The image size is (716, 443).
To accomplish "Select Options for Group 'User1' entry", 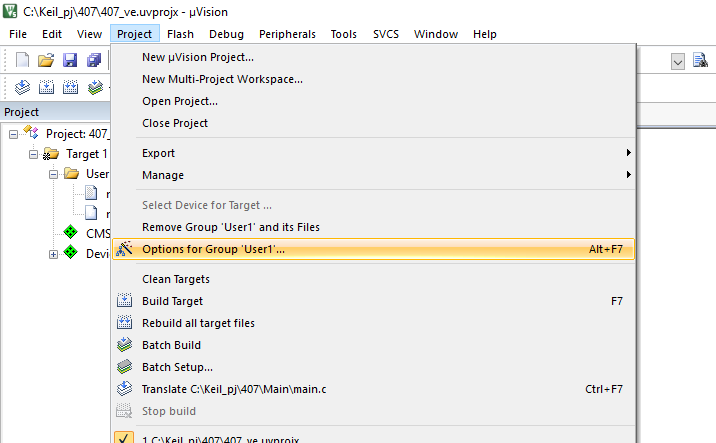I will point(374,249).
